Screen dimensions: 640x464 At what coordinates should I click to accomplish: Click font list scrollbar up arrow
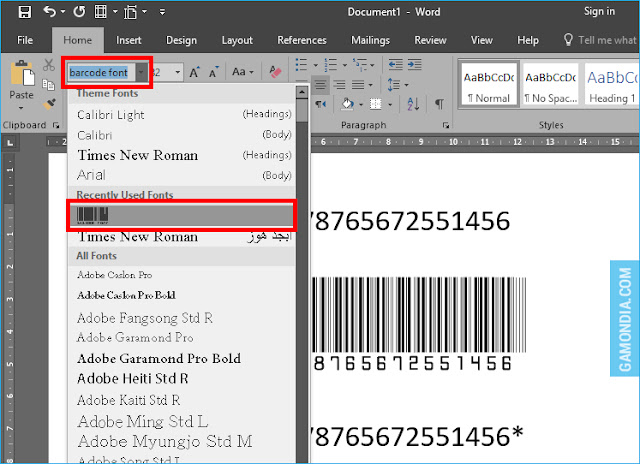[x=302, y=92]
